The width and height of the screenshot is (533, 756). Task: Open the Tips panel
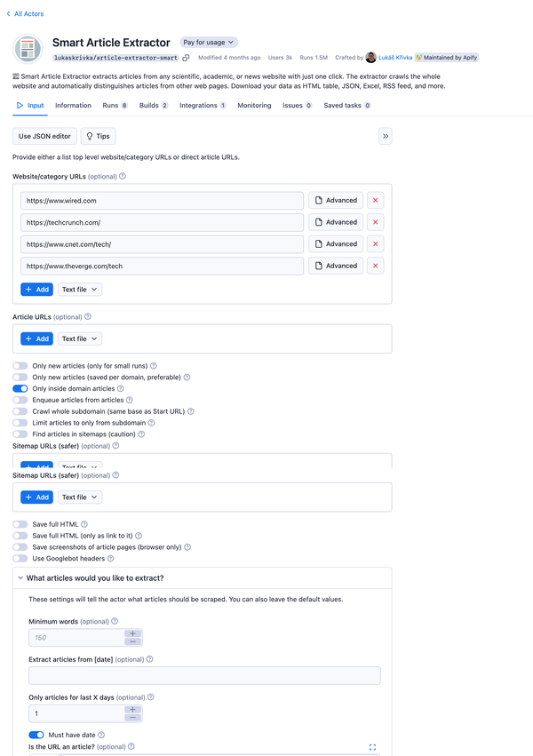tap(98, 136)
